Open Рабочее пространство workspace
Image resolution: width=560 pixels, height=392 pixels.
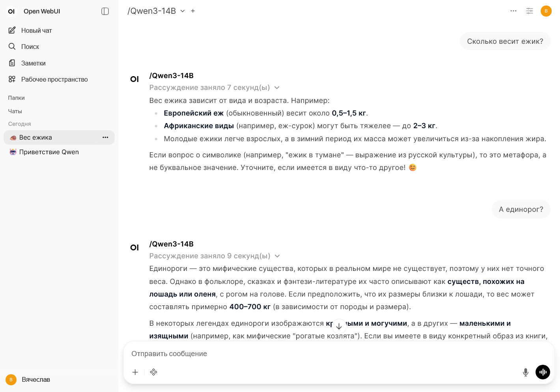click(54, 79)
